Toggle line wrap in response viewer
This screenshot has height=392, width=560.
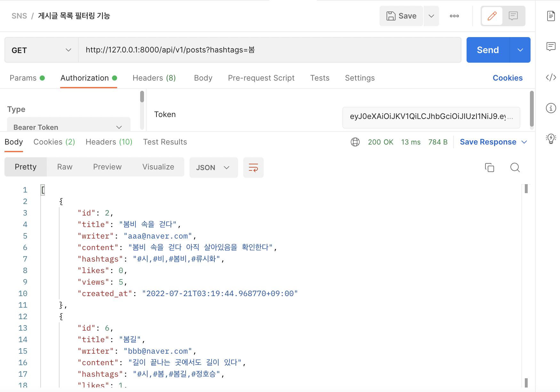tap(253, 168)
